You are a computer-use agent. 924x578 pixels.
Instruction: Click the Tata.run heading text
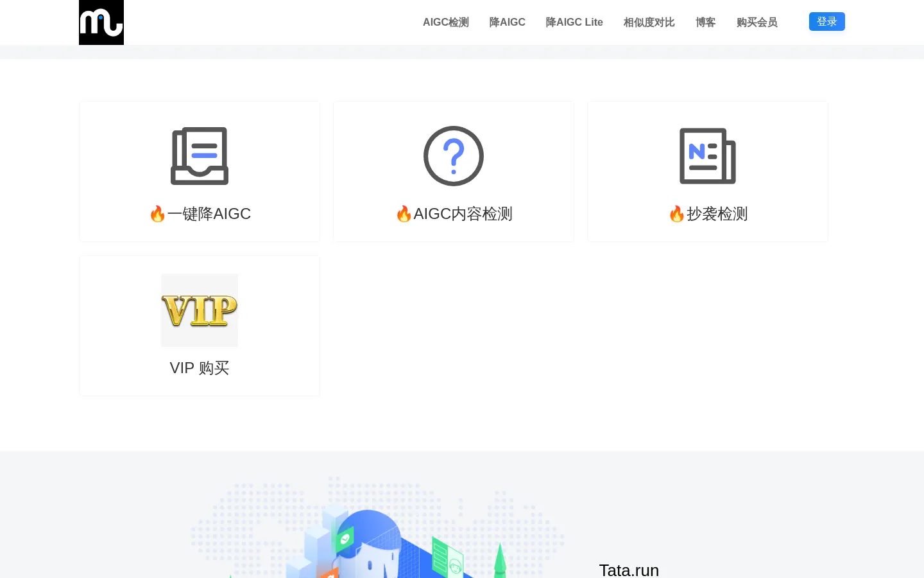[629, 570]
